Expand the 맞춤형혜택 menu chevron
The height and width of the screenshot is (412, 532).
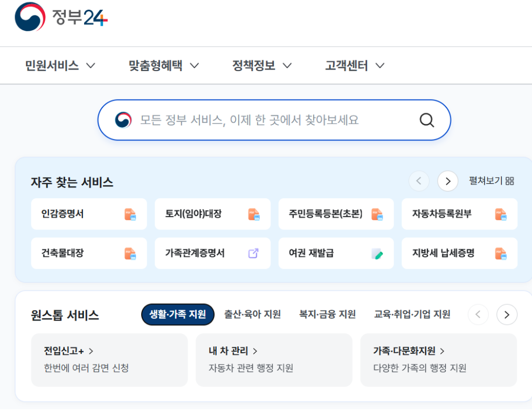pos(194,66)
